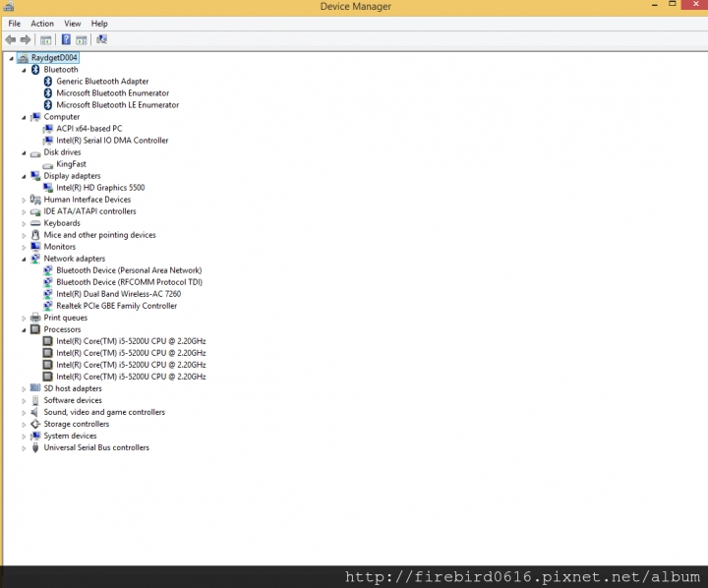Click the Mice and other pointing devices icon
This screenshot has width=708, height=588.
(x=35, y=235)
